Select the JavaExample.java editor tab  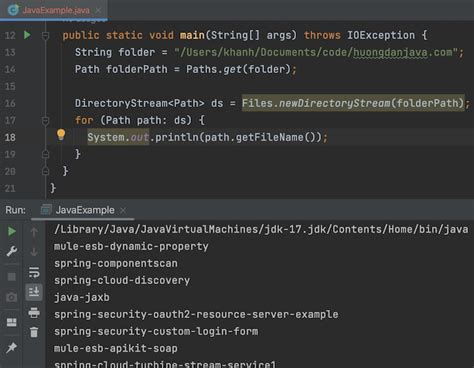tap(53, 10)
